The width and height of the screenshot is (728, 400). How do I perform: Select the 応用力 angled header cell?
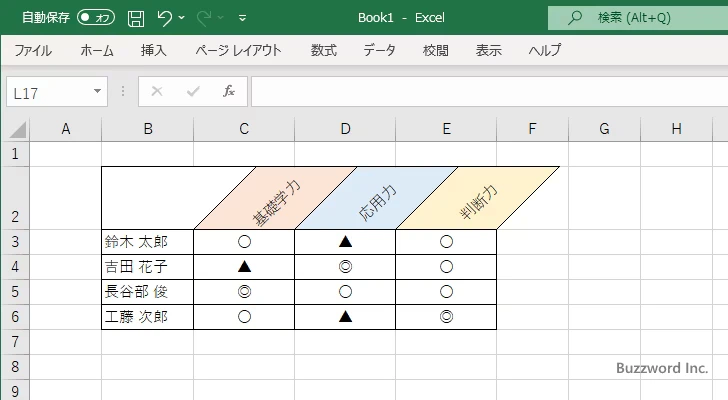coord(377,198)
